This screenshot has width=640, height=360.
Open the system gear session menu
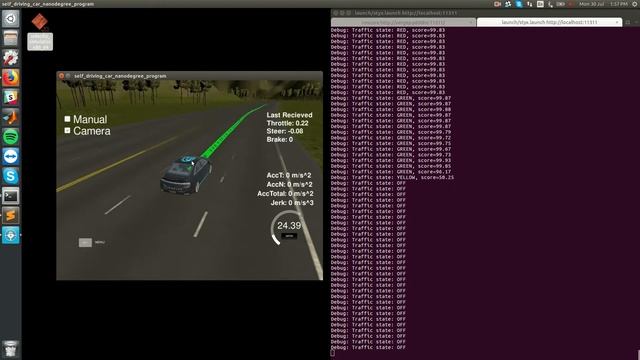(635, 4)
